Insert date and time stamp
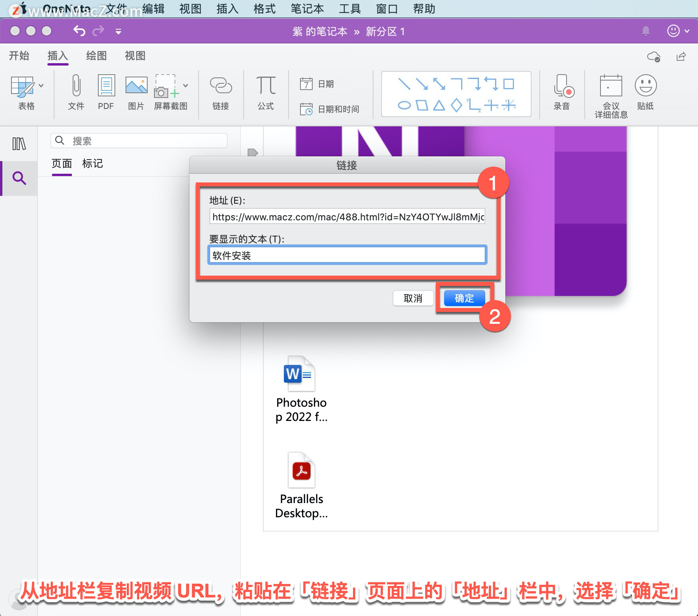 pyautogui.click(x=329, y=109)
